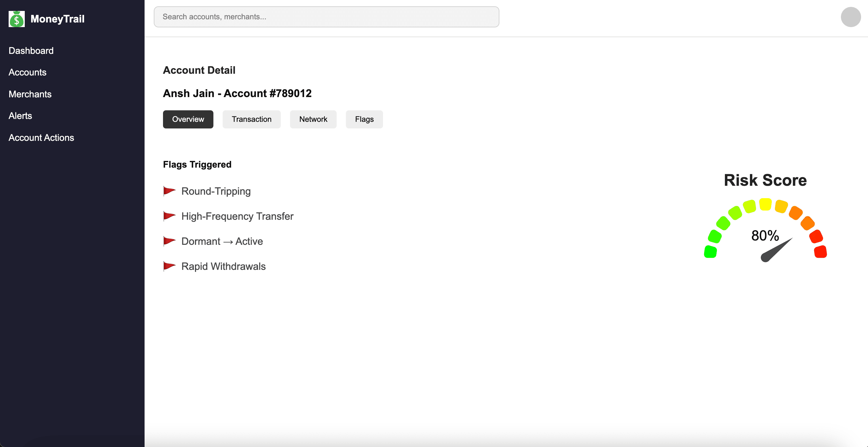The height and width of the screenshot is (447, 868).
Task: Open Account Actions from the sidebar
Action: pyautogui.click(x=41, y=138)
